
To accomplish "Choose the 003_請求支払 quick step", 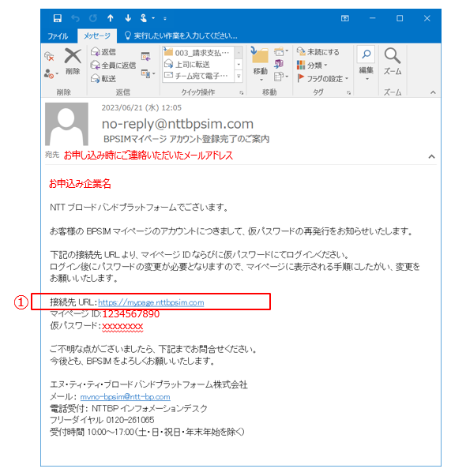I will pyautogui.click(x=197, y=53).
